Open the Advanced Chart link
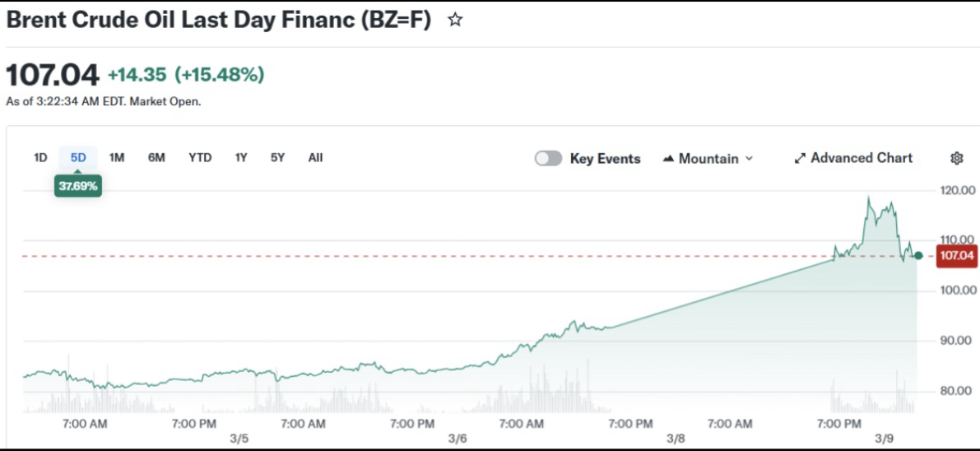This screenshot has height=451, width=980. [861, 158]
